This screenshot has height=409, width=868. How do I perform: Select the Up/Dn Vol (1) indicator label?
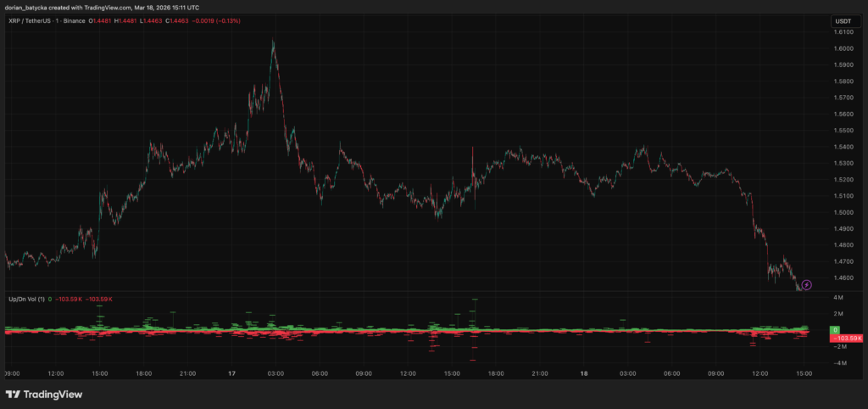pyautogui.click(x=26, y=300)
